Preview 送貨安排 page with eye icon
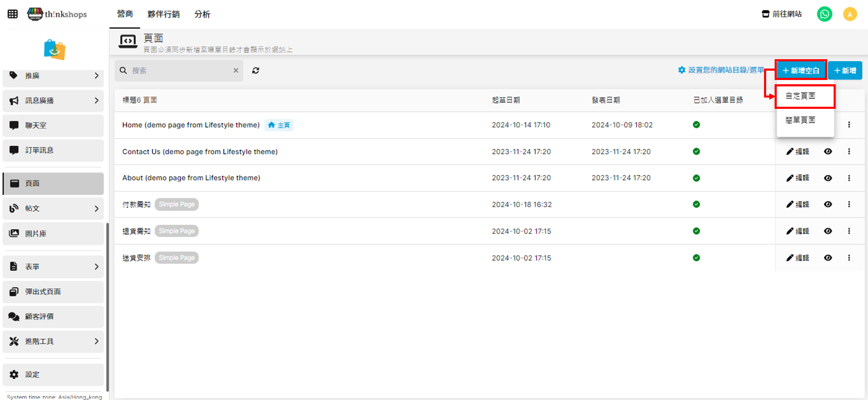868x400 pixels. tap(827, 258)
